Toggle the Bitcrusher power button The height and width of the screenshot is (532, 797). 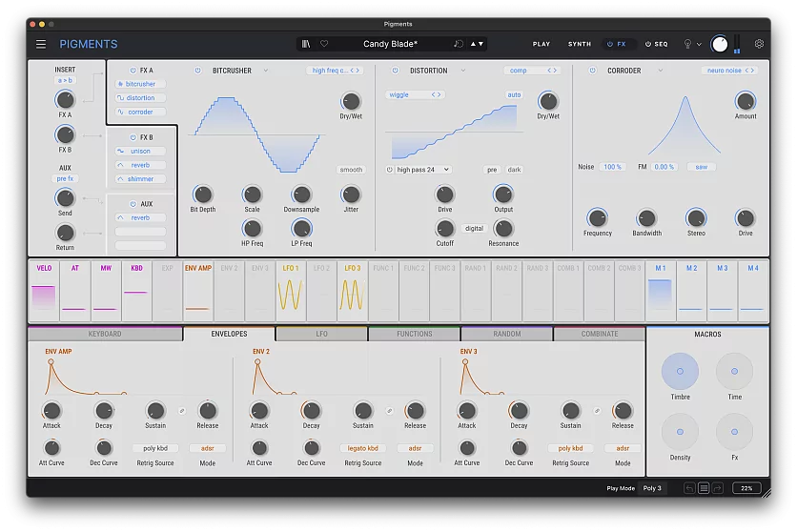(x=197, y=71)
